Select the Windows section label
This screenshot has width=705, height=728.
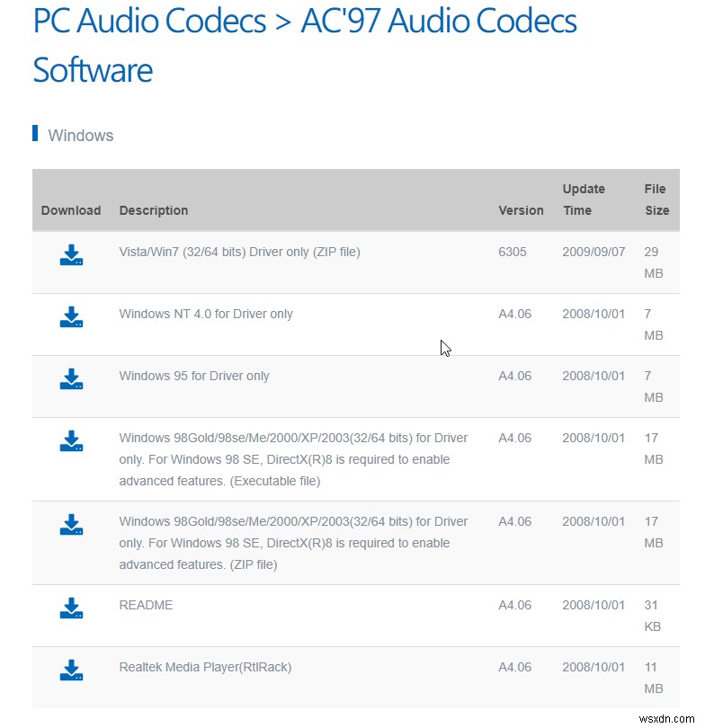click(x=79, y=135)
